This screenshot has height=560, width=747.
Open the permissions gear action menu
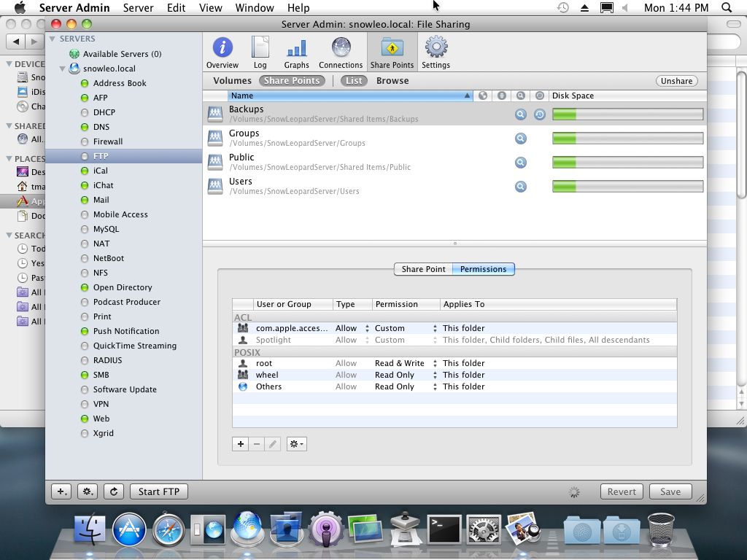tap(296, 444)
